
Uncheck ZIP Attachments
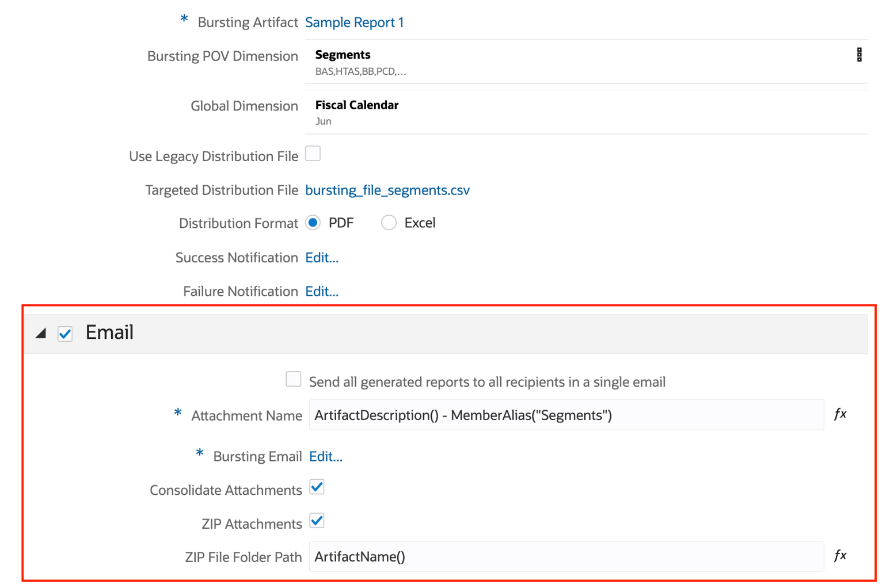pos(317,521)
